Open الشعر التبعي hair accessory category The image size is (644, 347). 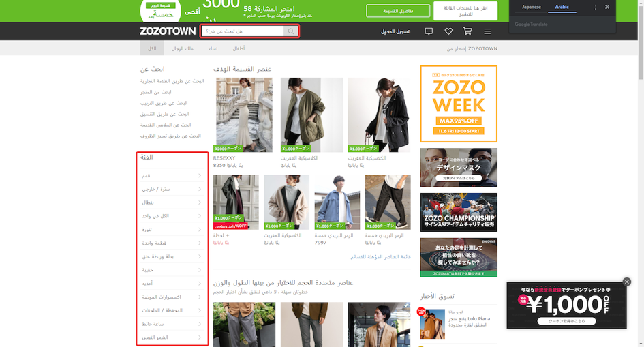point(172,337)
